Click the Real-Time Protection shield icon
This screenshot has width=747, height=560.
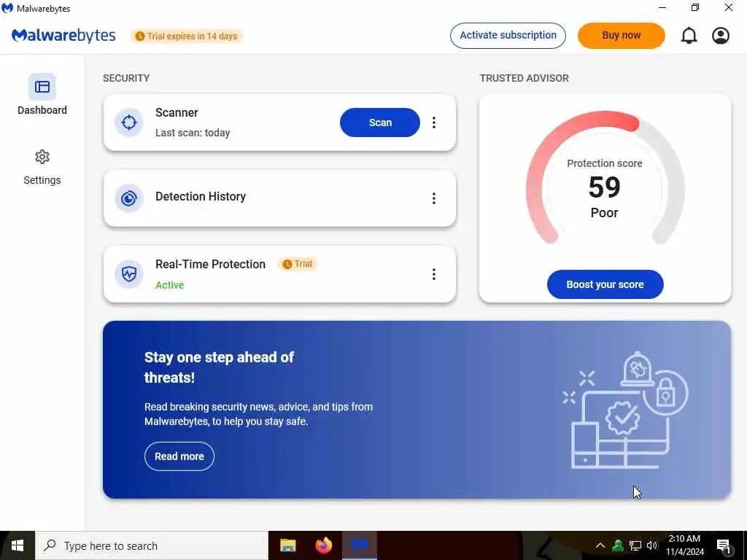click(128, 274)
